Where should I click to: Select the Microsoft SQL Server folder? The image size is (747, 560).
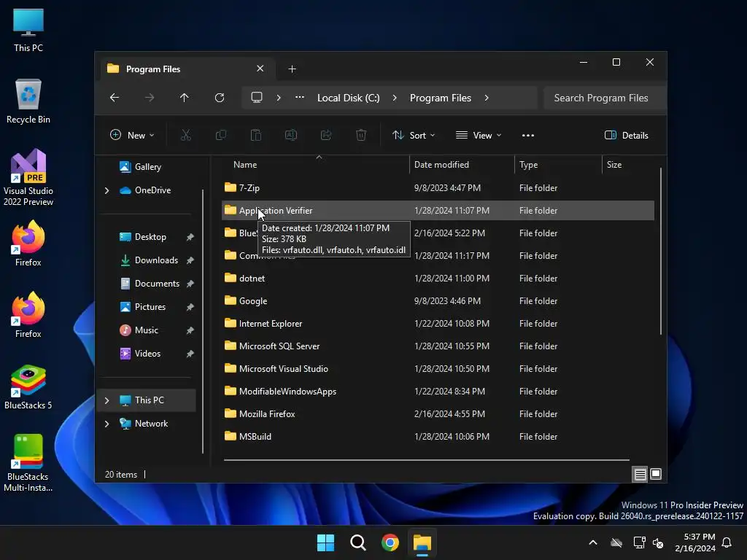click(x=438, y=346)
